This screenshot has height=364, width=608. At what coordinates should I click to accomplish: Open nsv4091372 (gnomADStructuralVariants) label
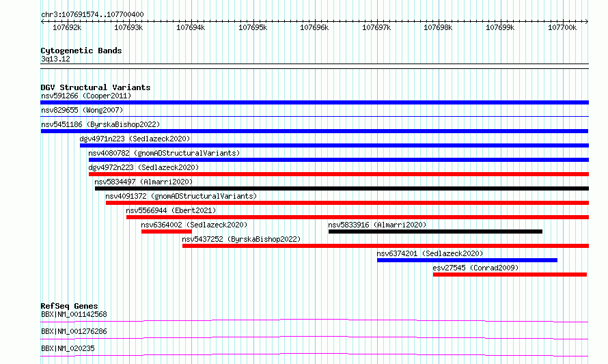[181, 196]
